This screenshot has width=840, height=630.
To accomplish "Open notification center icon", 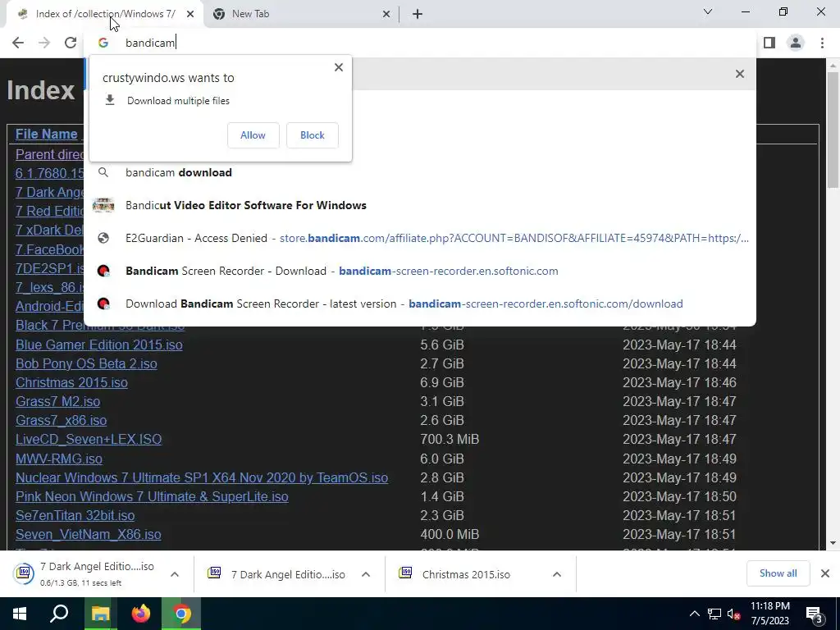I will (x=815, y=614).
